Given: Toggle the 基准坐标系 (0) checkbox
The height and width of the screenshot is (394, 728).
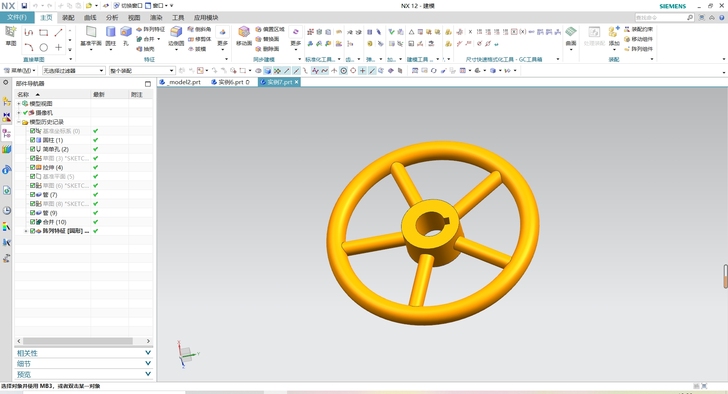Looking at the screenshot, I should [x=32, y=131].
